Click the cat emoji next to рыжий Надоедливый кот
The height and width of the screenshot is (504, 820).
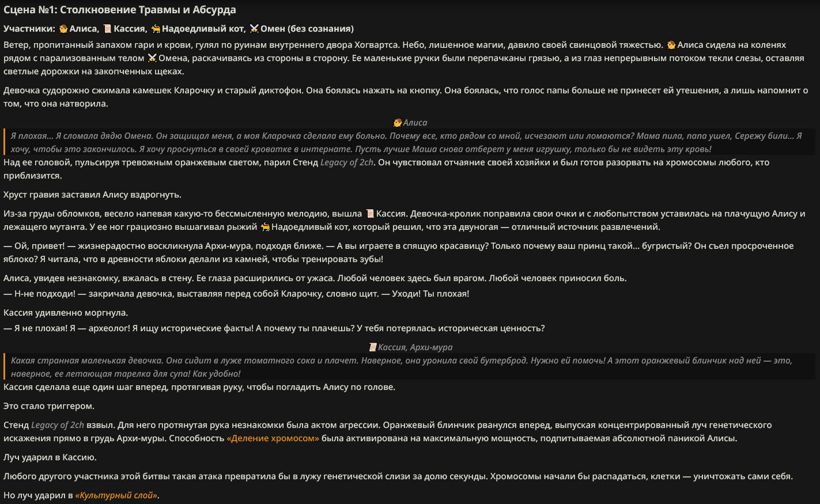[x=265, y=227]
